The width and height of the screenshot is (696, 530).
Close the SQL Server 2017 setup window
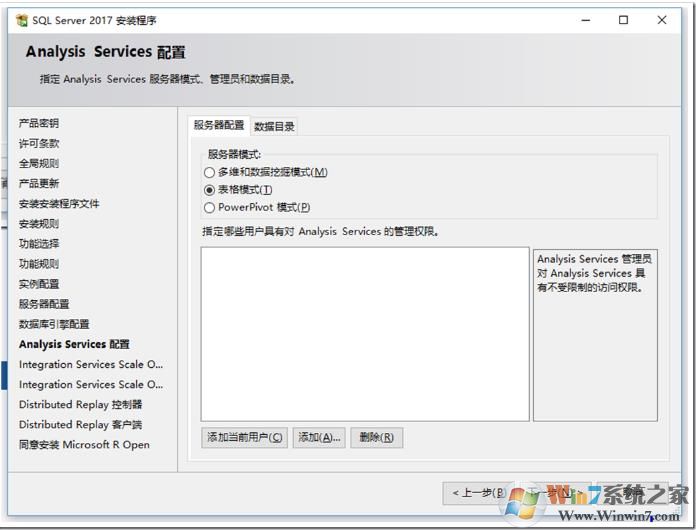tap(662, 20)
